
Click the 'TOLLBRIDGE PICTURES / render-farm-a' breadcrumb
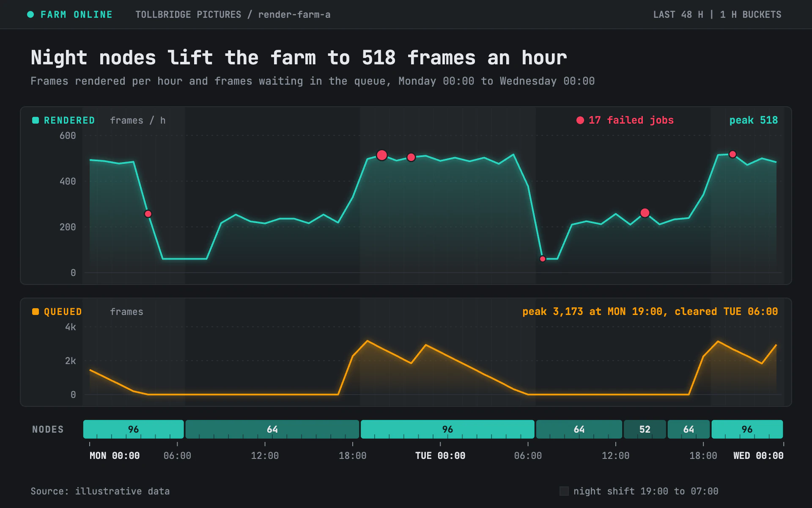click(x=233, y=14)
